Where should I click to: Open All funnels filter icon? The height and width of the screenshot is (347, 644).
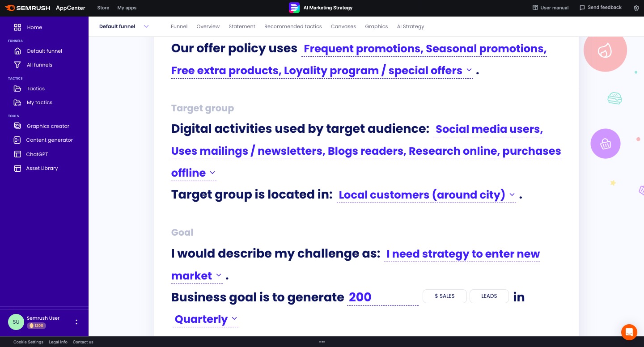click(x=17, y=65)
